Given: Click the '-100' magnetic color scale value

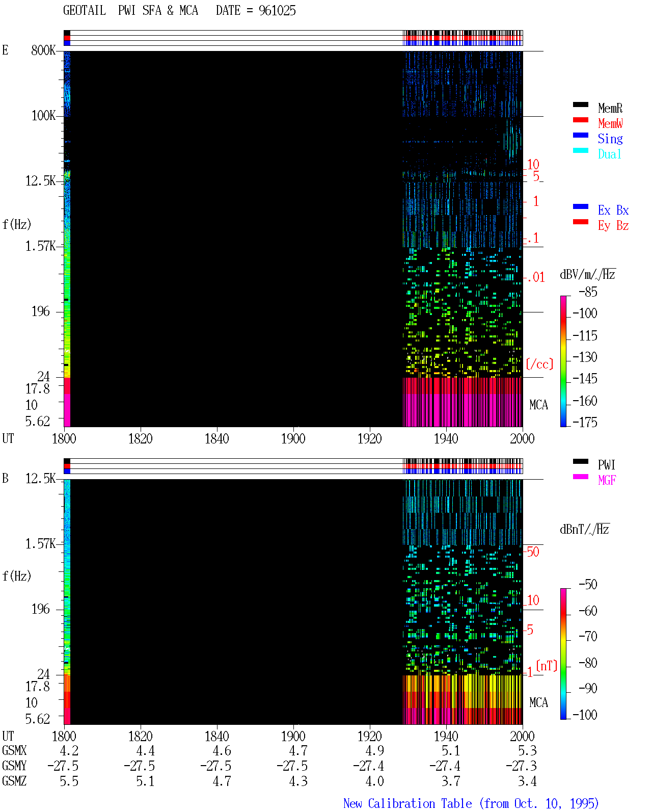Looking at the screenshot, I should click(585, 715).
